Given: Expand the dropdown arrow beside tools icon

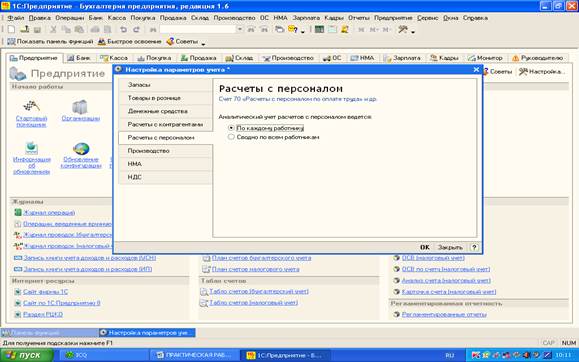Looking at the screenshot, I should 413,32.
